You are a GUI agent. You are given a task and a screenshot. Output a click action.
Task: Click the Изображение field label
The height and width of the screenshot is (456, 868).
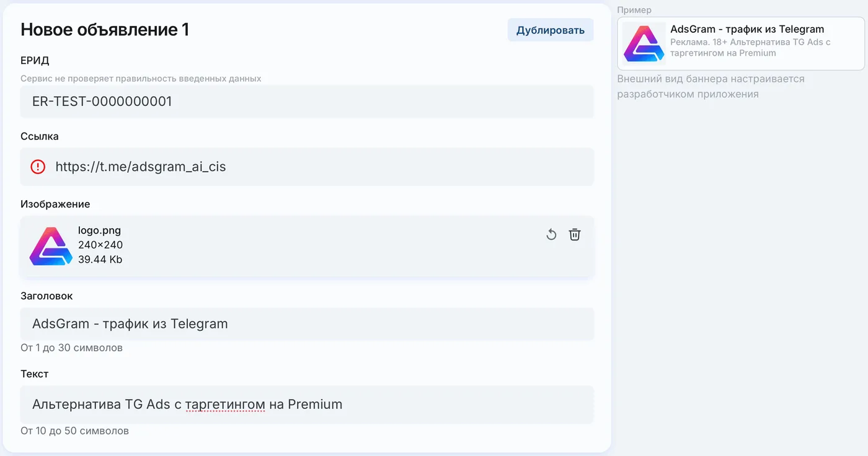tap(55, 204)
